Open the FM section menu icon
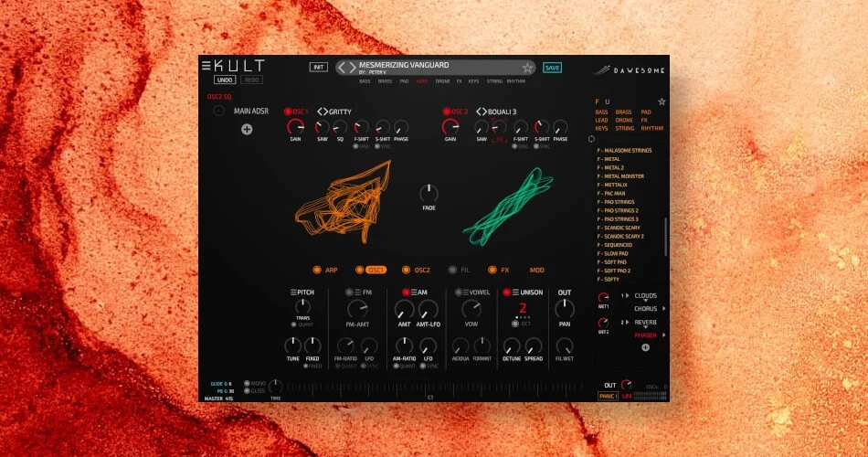Viewport: 868px width, 457px height. pos(358,292)
